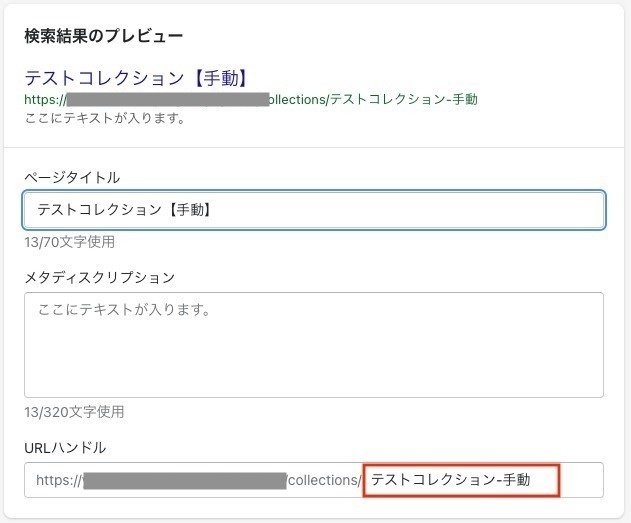Open the blue preview title テストコレクション【手動】
Viewport: 631px width, 523px height.
tap(137, 78)
